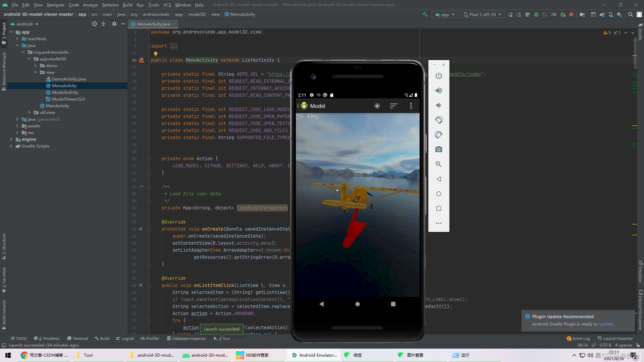644x362 pixels.
Task: Click emulator zoom magnifier icon
Action: coord(439,164)
